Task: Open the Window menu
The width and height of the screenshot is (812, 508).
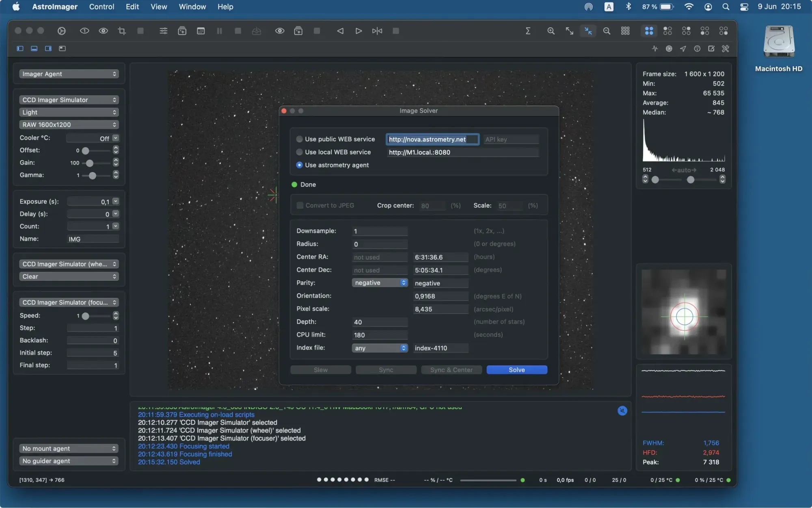Action: (192, 7)
